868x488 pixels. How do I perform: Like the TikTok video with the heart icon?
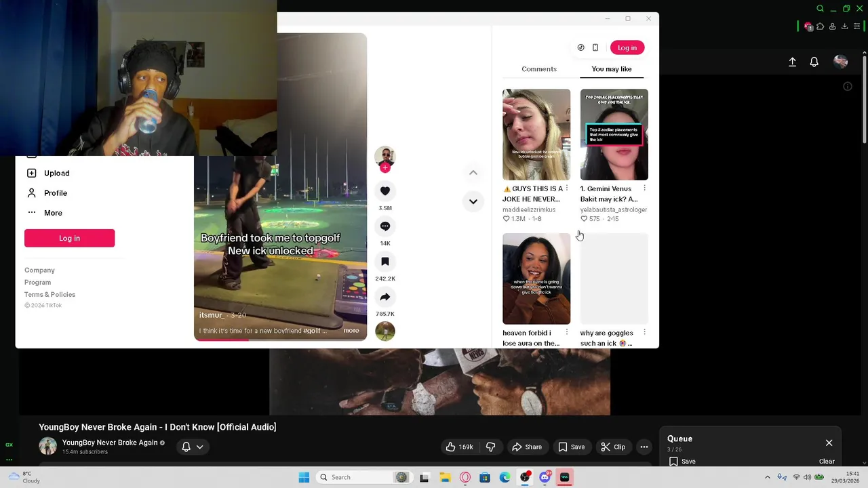click(385, 191)
